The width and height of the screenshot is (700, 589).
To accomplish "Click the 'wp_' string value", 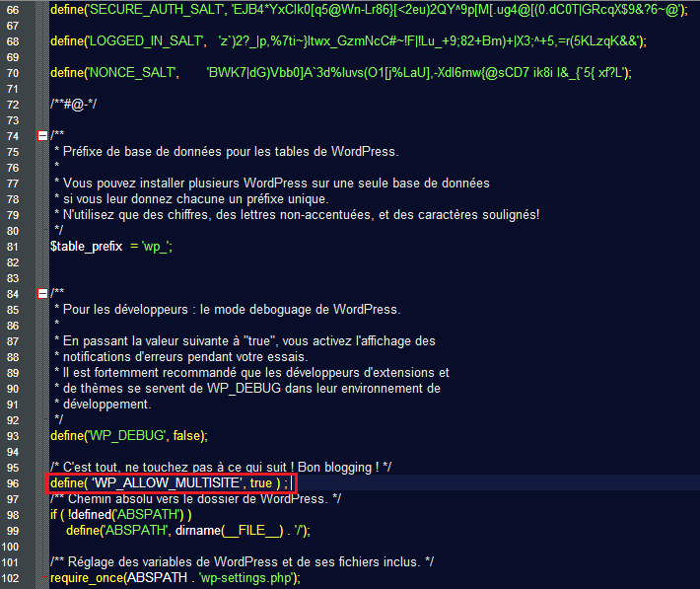I will (x=155, y=246).
